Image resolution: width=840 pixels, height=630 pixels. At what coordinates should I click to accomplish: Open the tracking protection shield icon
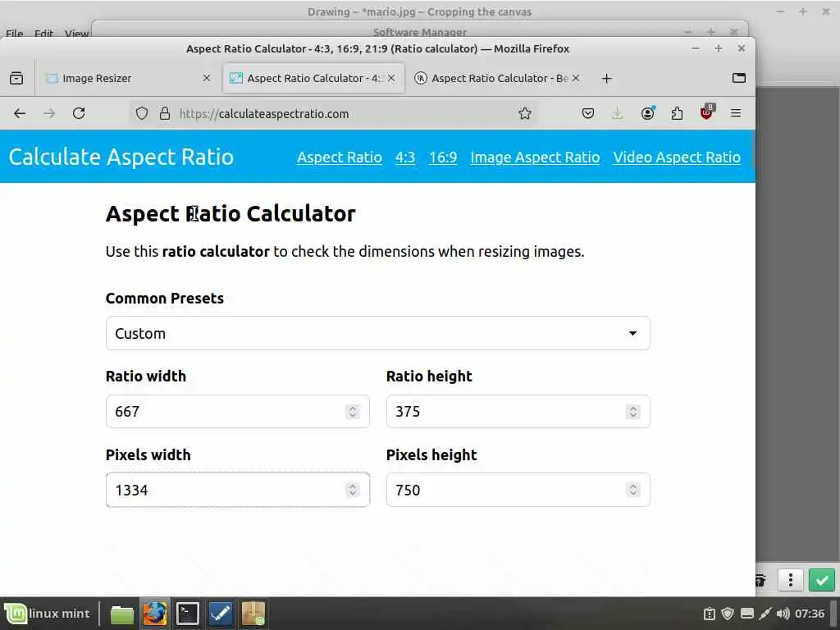[x=141, y=113]
